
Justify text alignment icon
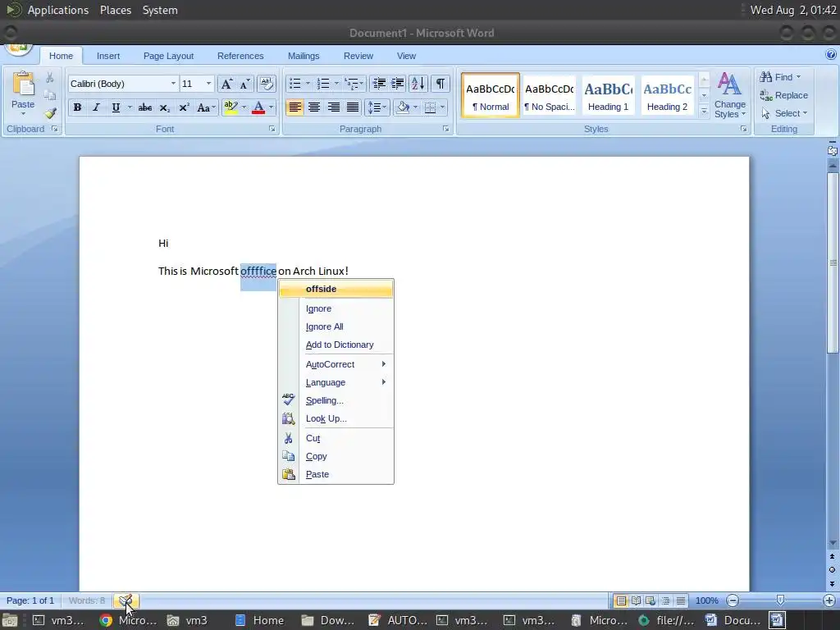[353, 107]
